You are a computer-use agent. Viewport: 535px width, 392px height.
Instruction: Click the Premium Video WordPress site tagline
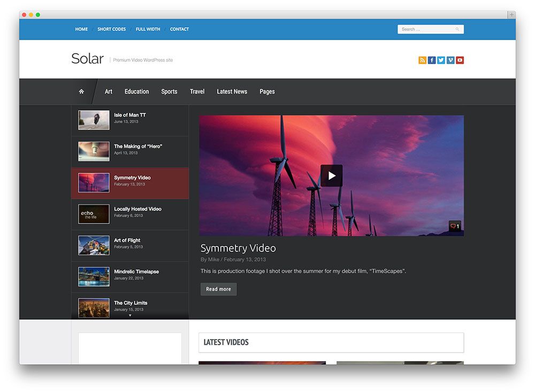[143, 60]
